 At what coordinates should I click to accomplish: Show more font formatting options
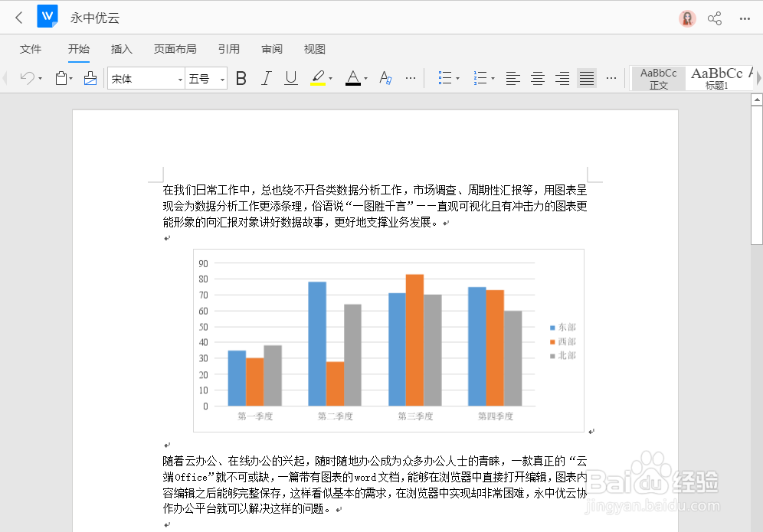pyautogui.click(x=411, y=78)
